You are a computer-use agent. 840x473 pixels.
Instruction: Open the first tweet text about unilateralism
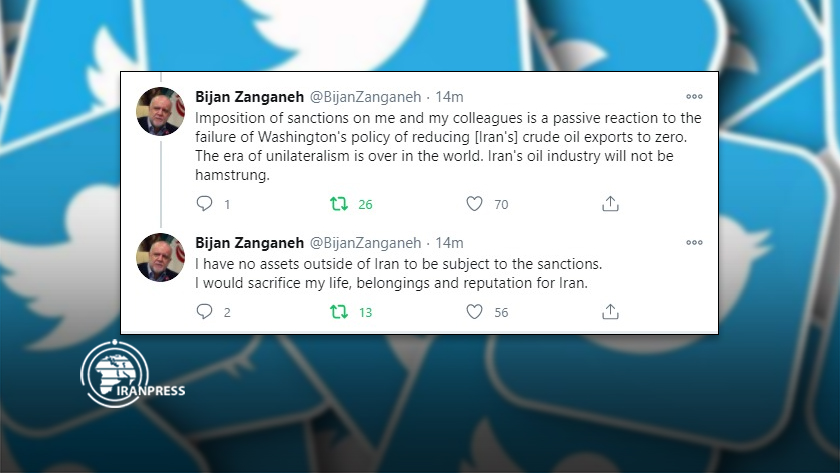pos(448,146)
